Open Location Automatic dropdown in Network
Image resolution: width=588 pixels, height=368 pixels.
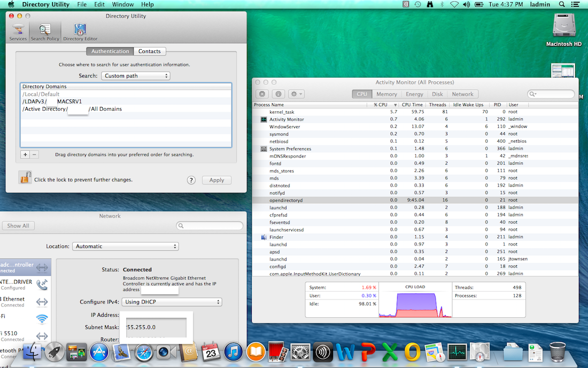(x=125, y=247)
